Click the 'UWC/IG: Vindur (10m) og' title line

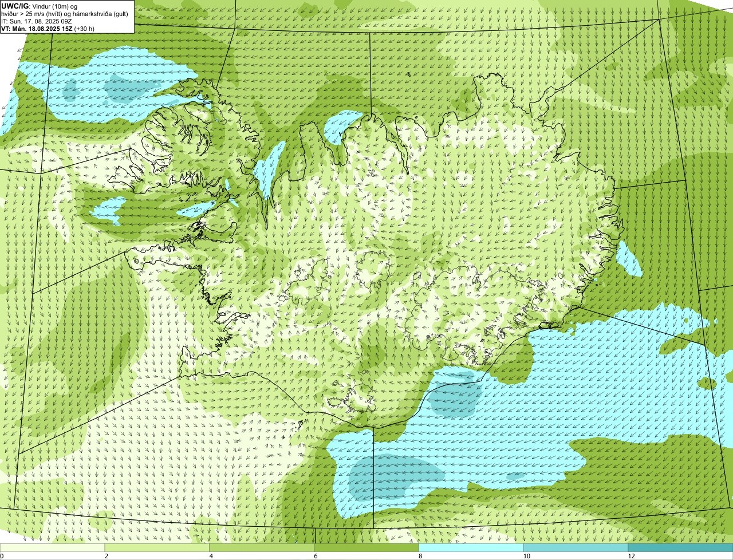coord(40,6)
